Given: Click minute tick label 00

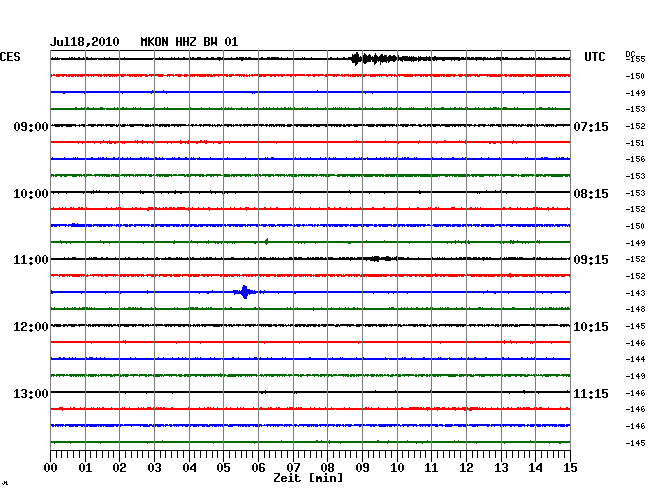Looking at the screenshot, I should coord(51,468).
